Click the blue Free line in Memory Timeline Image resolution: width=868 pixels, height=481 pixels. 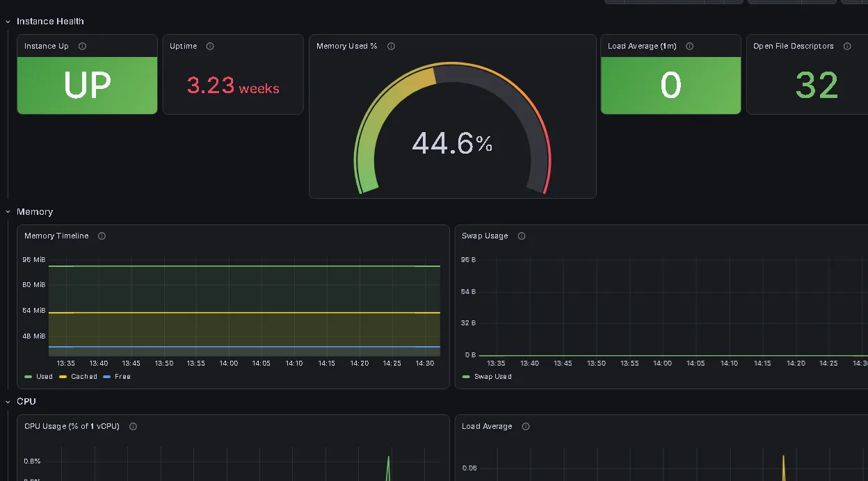[x=244, y=347]
